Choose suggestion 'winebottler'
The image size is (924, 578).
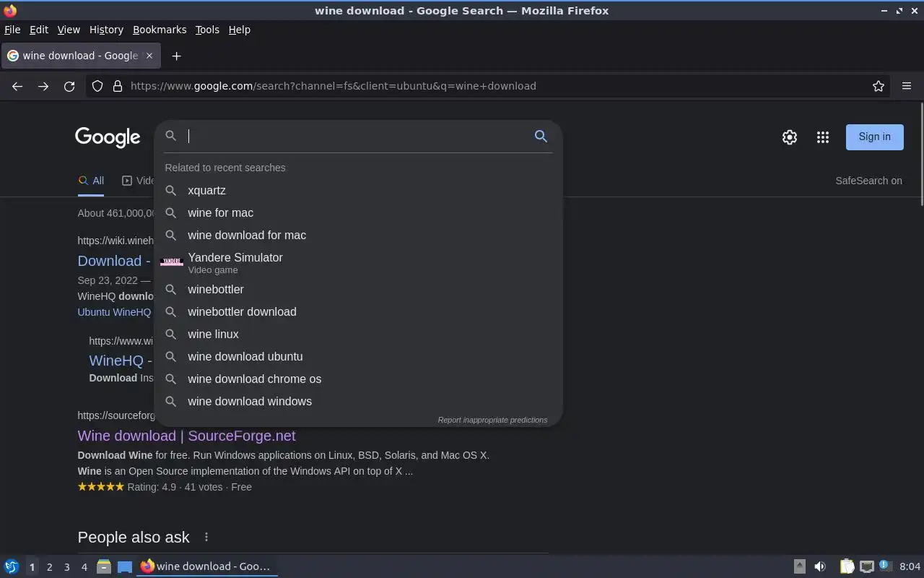pyautogui.click(x=358, y=289)
